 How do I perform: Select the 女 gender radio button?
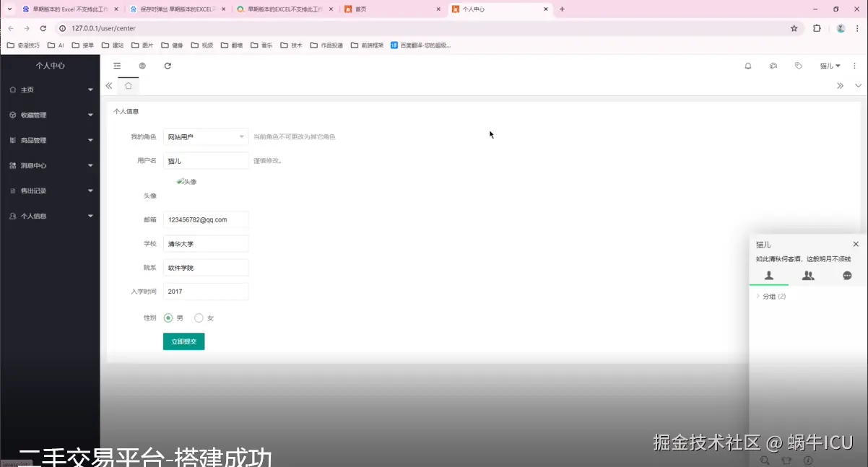pos(199,318)
